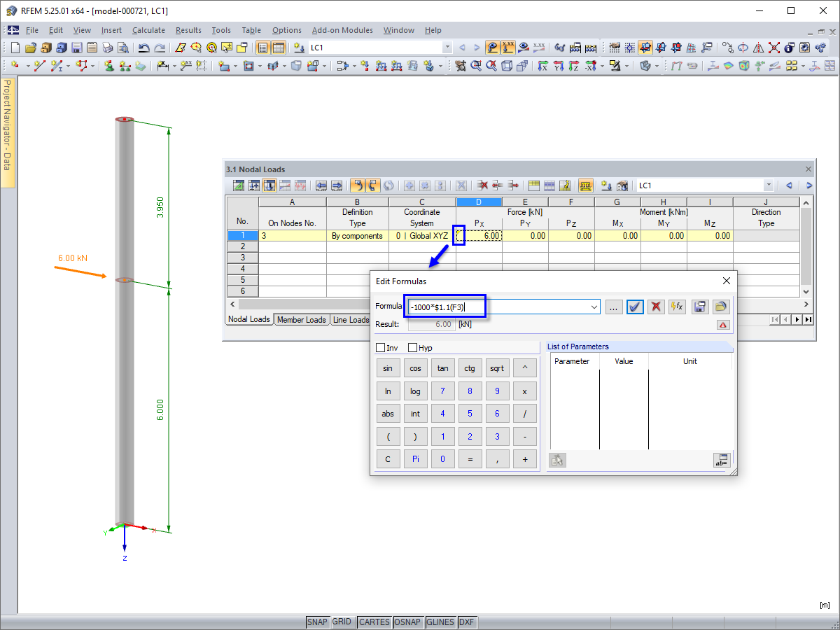Screen dimensions: 840x630
Task: Activate view in Z direction icon
Action: coord(574,66)
